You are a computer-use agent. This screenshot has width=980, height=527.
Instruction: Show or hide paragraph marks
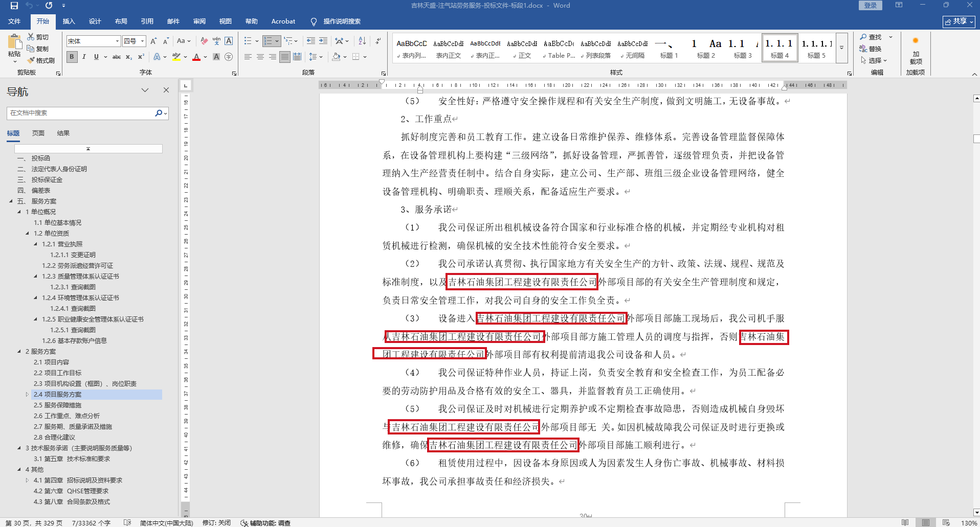[378, 41]
